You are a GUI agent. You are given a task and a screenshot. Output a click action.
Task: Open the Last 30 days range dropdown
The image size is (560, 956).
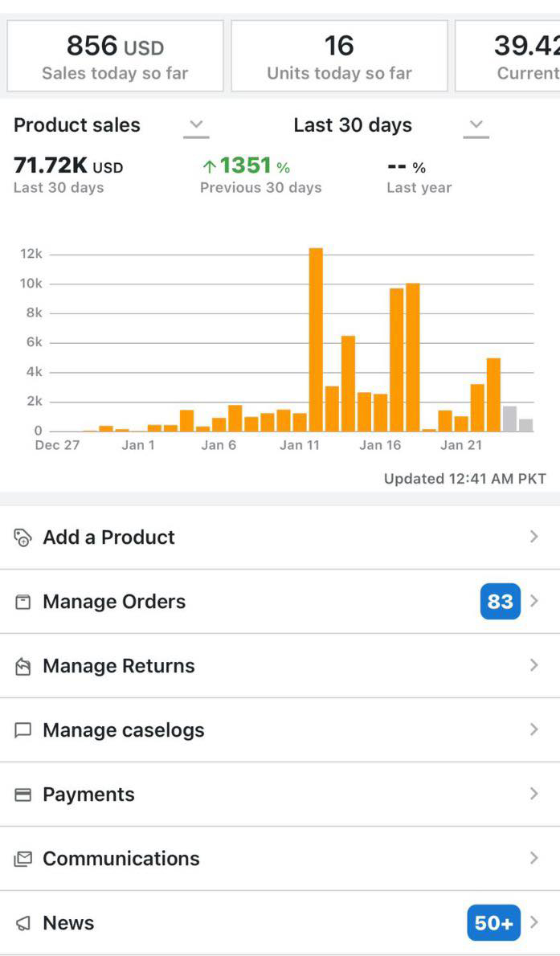(x=476, y=125)
